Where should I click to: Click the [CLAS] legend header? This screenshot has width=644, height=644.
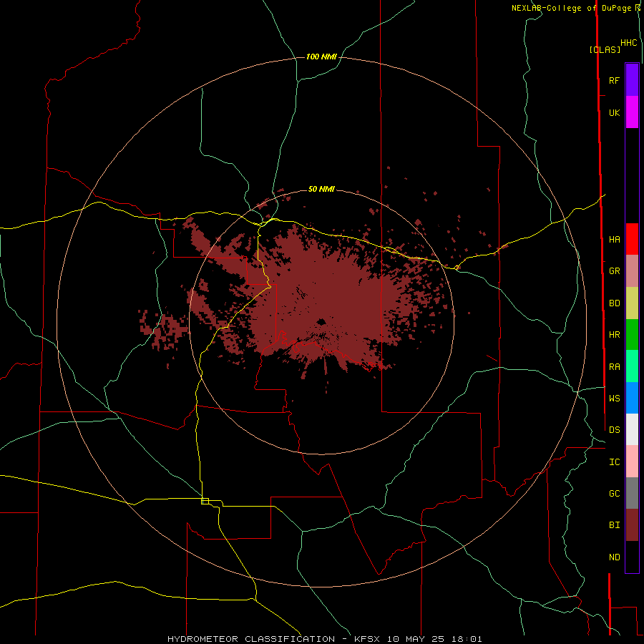tap(605, 49)
